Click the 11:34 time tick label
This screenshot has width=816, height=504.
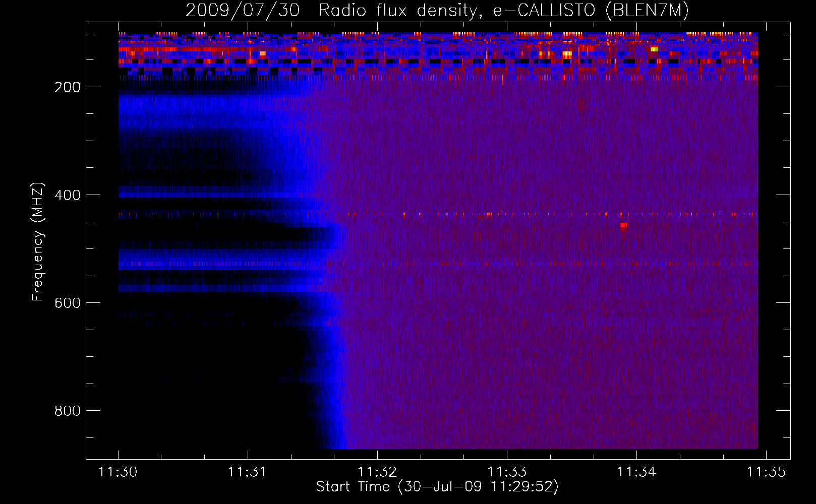pyautogui.click(x=636, y=472)
